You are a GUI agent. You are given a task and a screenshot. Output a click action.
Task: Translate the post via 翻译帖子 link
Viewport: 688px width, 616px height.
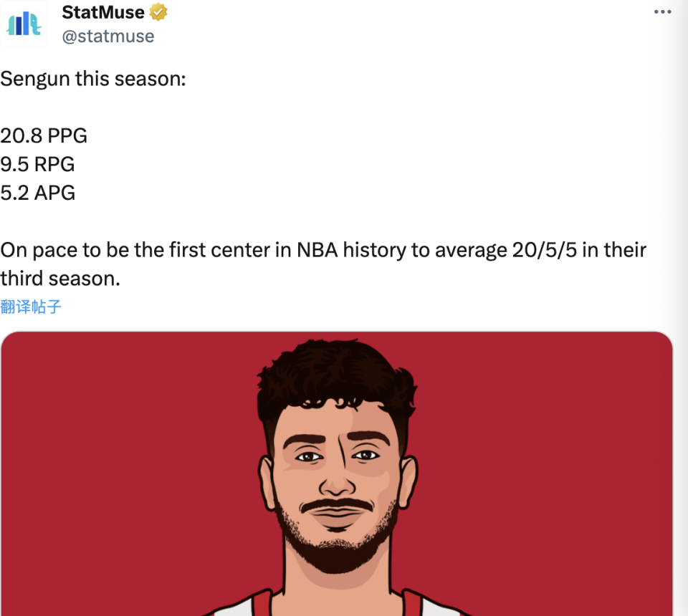coord(31,307)
